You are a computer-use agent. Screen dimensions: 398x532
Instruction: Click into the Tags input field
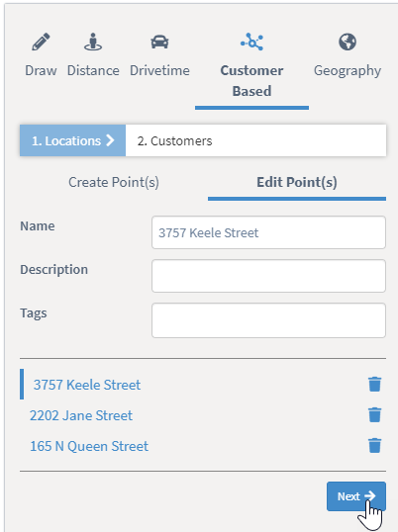[x=268, y=320]
